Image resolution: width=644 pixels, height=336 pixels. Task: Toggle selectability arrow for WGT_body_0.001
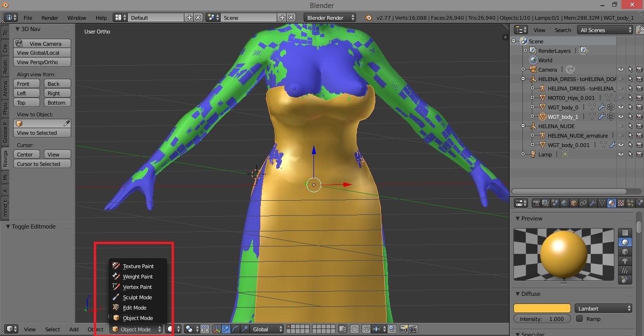click(630, 145)
